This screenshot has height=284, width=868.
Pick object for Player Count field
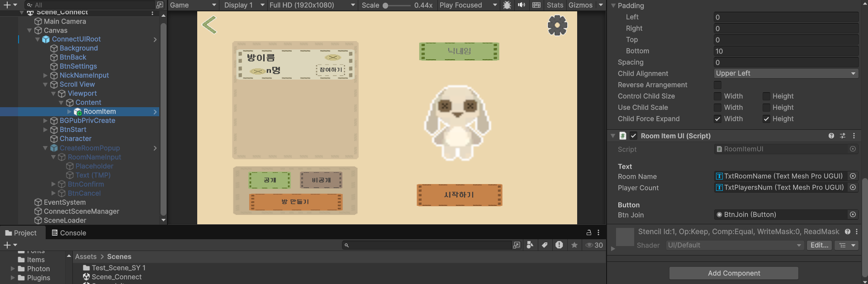(x=853, y=187)
